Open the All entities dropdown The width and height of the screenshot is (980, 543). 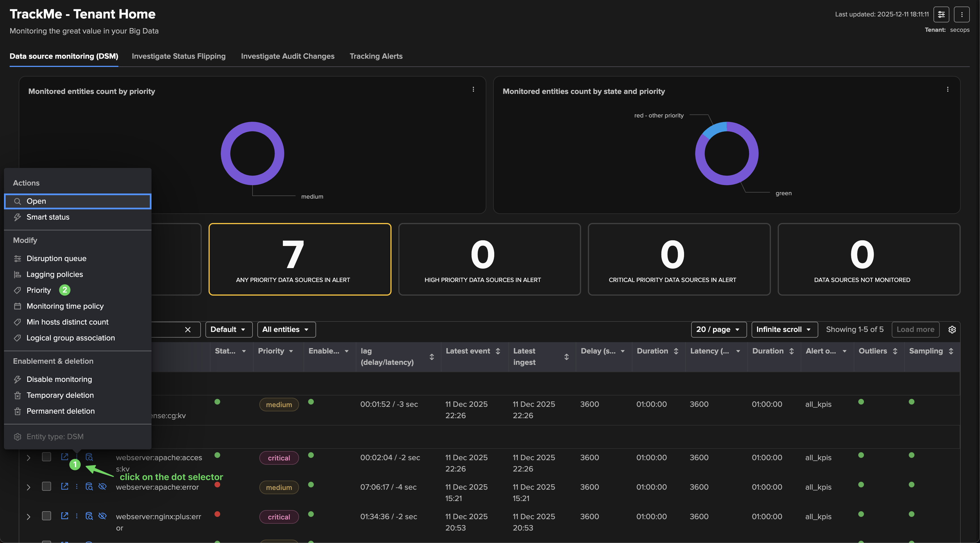pyautogui.click(x=286, y=330)
